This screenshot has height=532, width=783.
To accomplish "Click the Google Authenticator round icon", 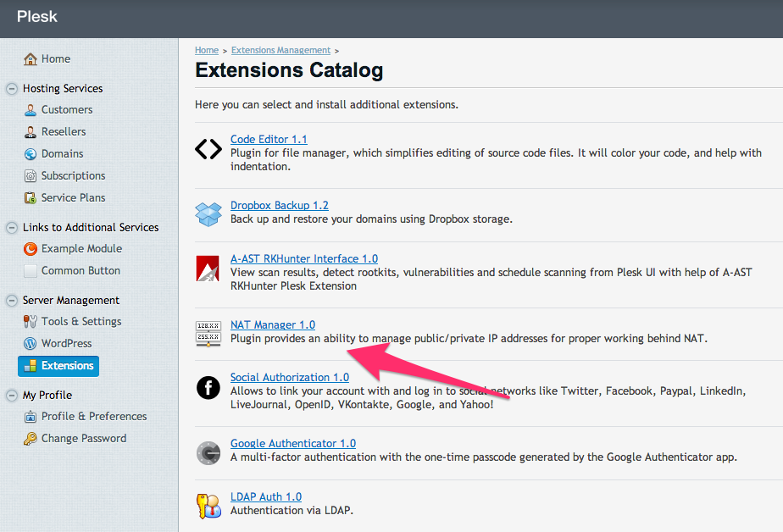I will point(208,453).
